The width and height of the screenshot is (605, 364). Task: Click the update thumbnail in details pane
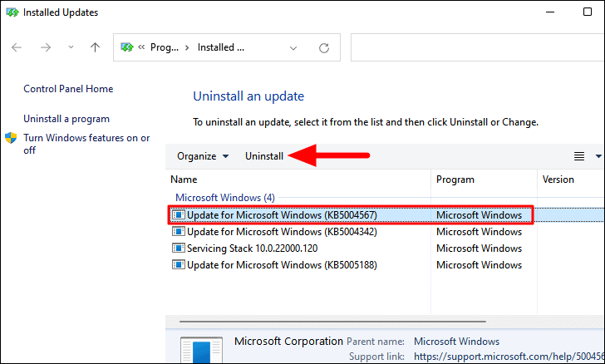201,350
